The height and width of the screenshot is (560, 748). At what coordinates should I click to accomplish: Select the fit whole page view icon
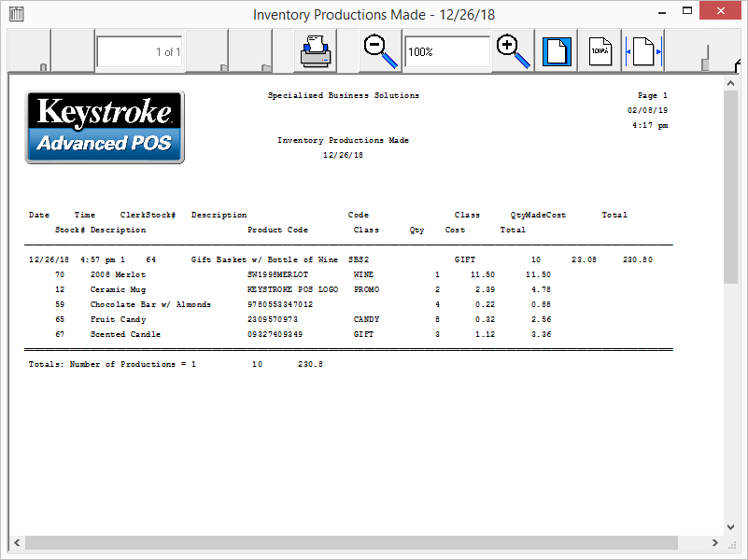coord(557,50)
